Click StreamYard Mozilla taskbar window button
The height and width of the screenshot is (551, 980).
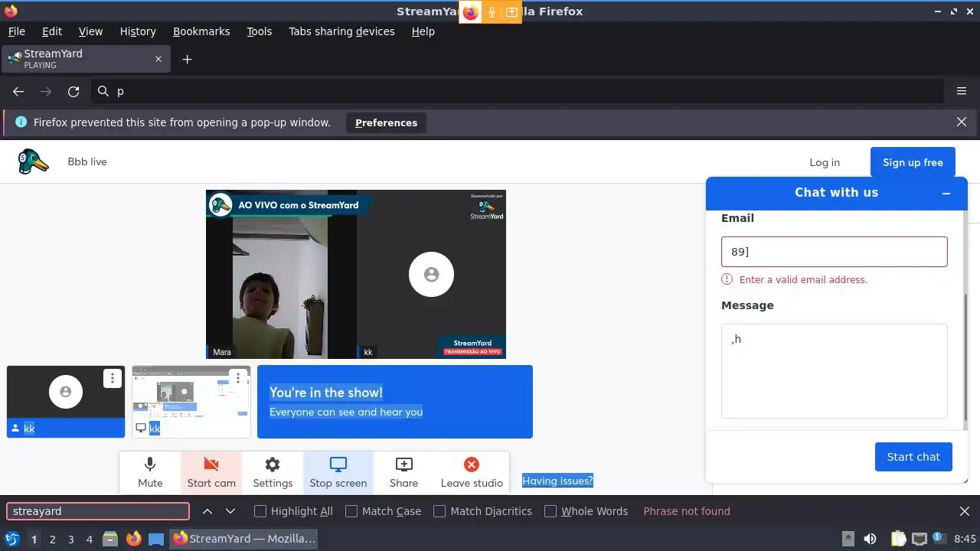coord(244,539)
